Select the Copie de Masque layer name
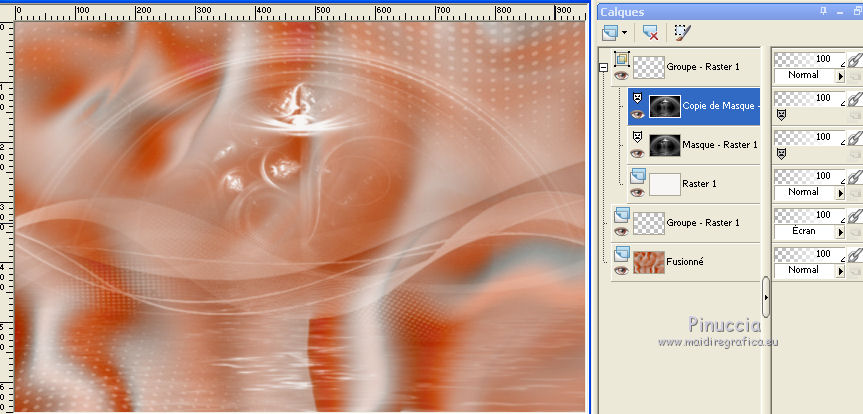Image resolution: width=863 pixels, height=414 pixels. tap(721, 106)
